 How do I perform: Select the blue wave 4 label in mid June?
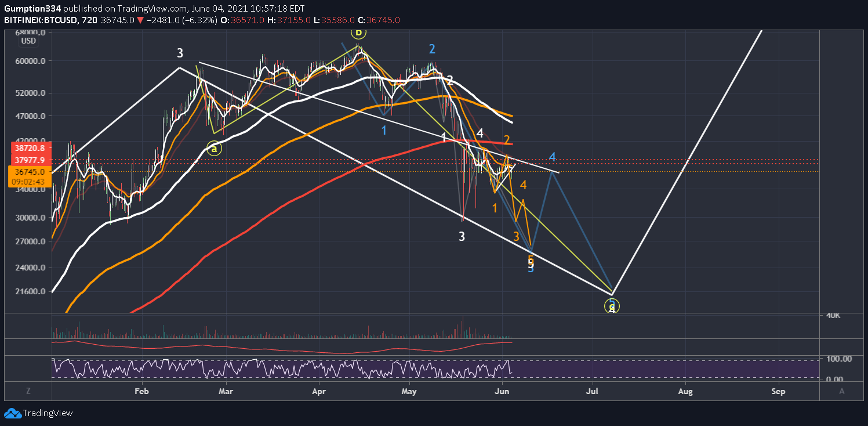pos(553,157)
